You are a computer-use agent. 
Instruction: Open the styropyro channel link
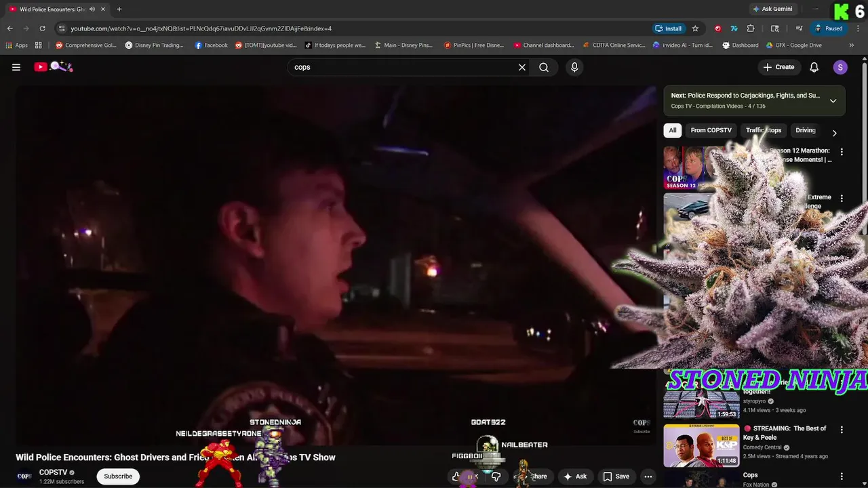pos(755,401)
